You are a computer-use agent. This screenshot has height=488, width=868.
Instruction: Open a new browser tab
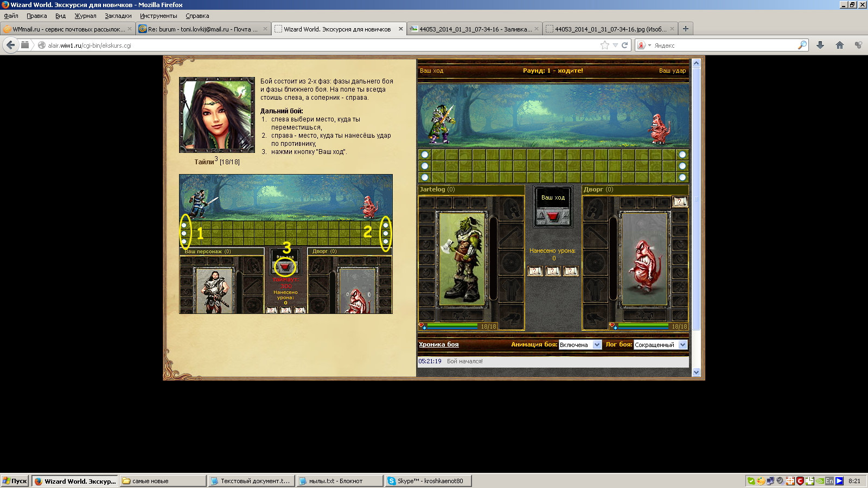pyautogui.click(x=686, y=29)
